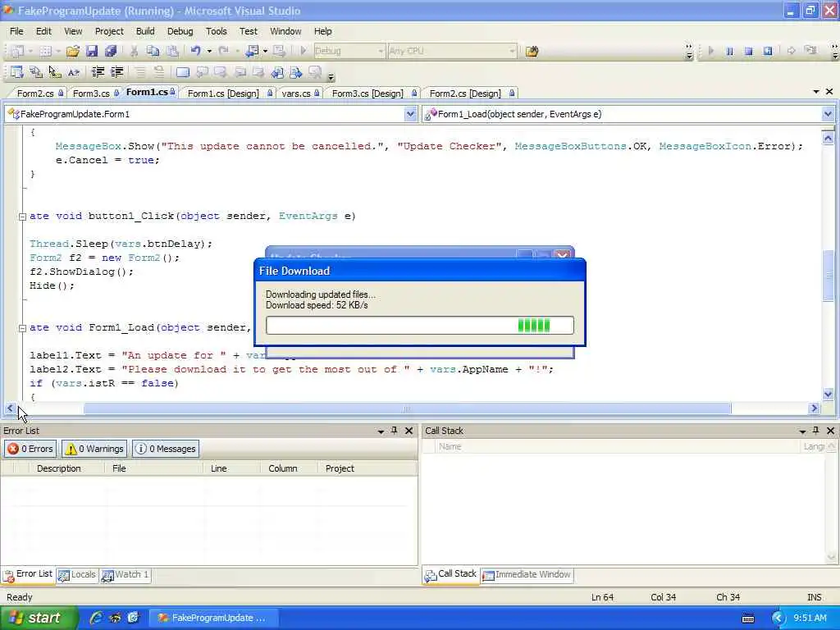Click the editor vertical scrollbar thumb

click(828, 276)
